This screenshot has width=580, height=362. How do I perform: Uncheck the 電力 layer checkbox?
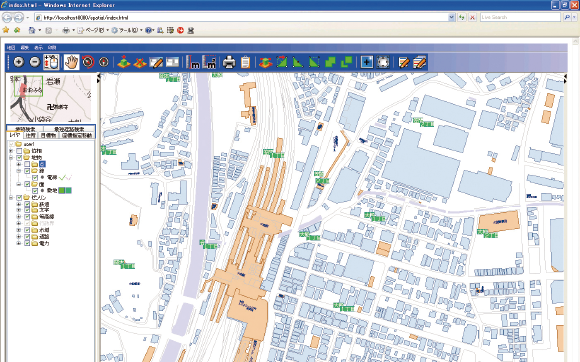pos(27,243)
